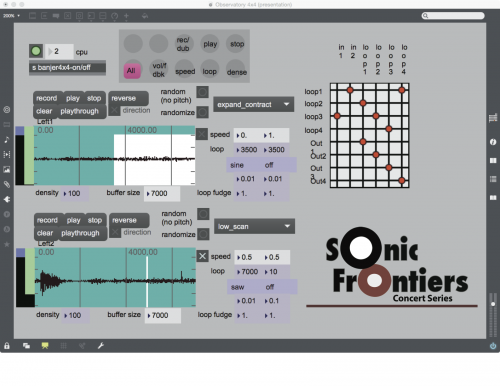Toggle the direction checkbox under first reverse
Screen dimensions: 500x386
pyautogui.click(x=115, y=110)
